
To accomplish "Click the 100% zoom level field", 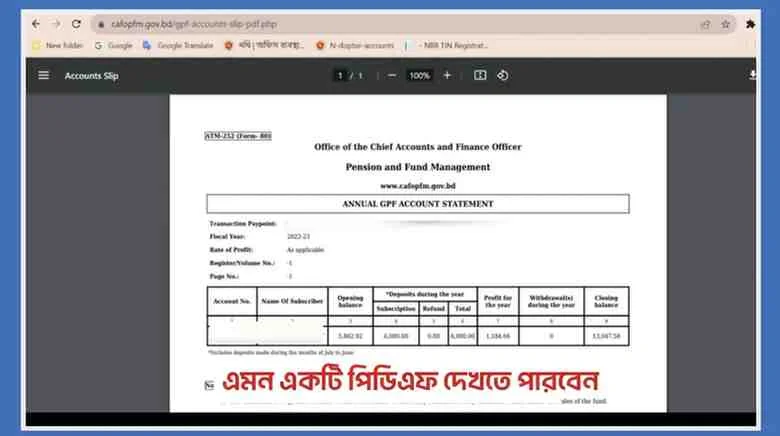I will pyautogui.click(x=419, y=75).
